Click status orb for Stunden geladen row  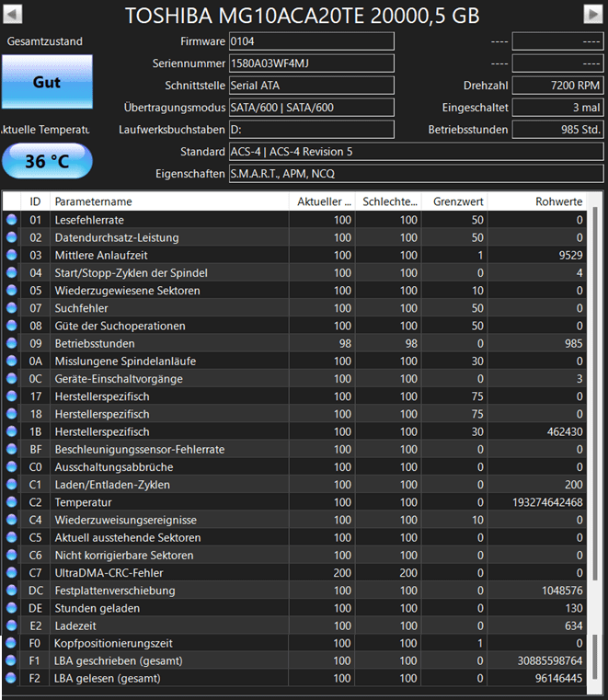tap(12, 607)
